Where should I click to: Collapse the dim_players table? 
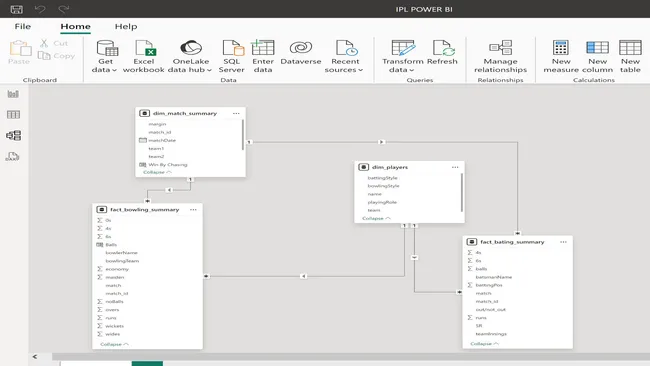pyautogui.click(x=376, y=218)
